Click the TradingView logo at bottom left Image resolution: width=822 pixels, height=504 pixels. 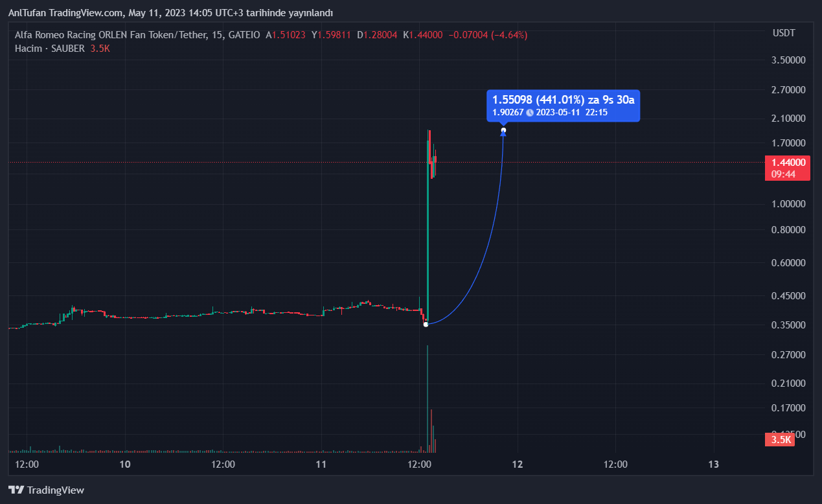tap(46, 490)
